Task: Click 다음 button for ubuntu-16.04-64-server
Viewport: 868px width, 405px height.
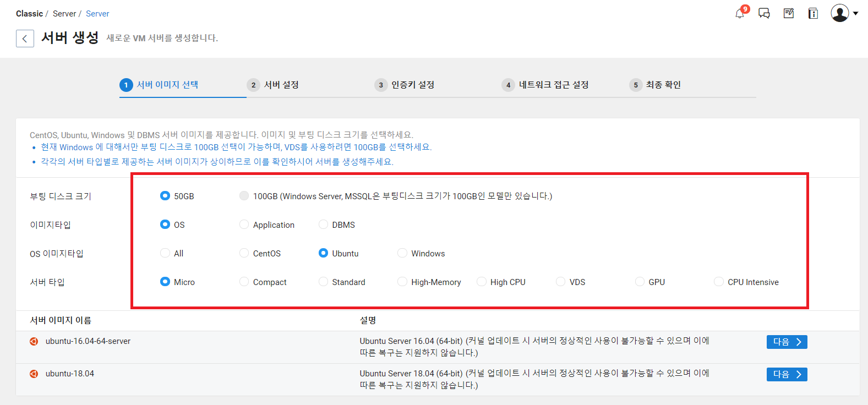Action: point(787,342)
